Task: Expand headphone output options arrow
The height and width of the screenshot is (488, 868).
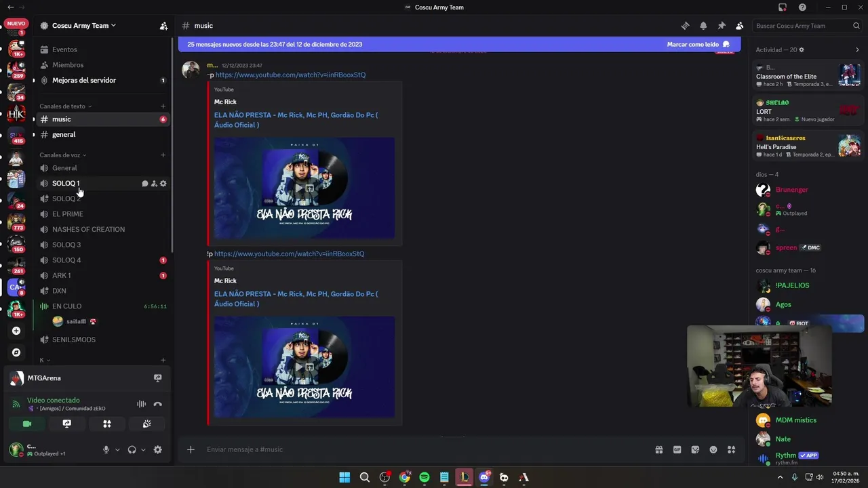Action: pos(143,450)
